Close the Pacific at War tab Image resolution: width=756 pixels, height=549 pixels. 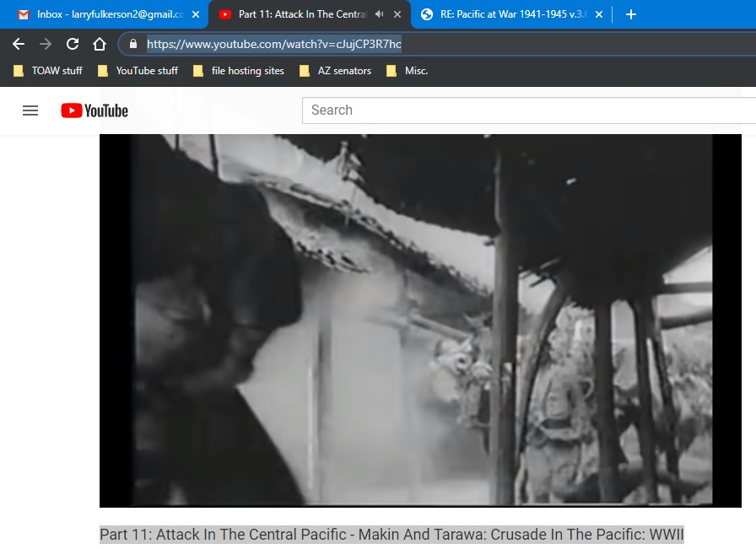coord(599,14)
